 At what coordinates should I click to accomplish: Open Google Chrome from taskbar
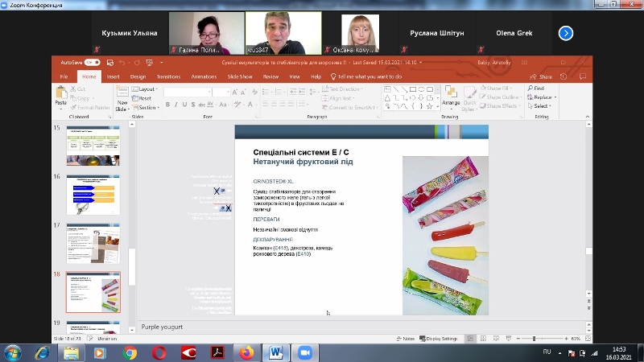pyautogui.click(x=130, y=353)
